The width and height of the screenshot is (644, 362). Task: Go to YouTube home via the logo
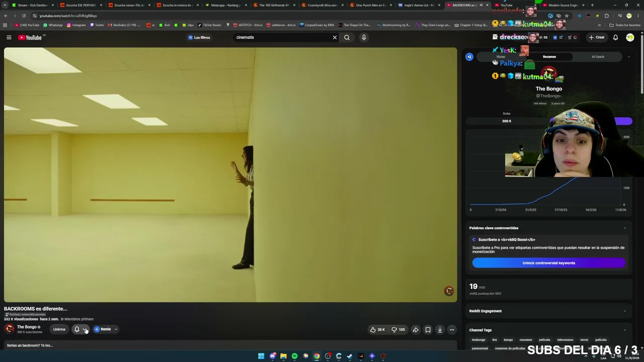pos(30,37)
